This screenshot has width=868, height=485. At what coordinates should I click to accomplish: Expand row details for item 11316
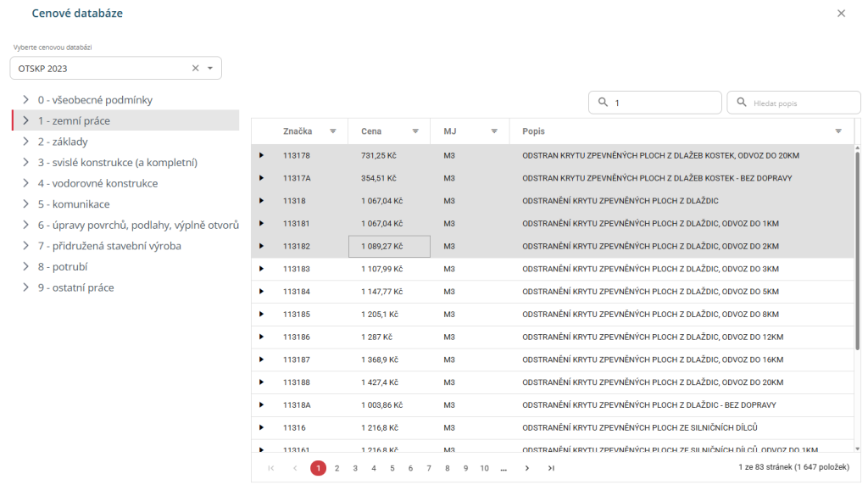(x=261, y=427)
